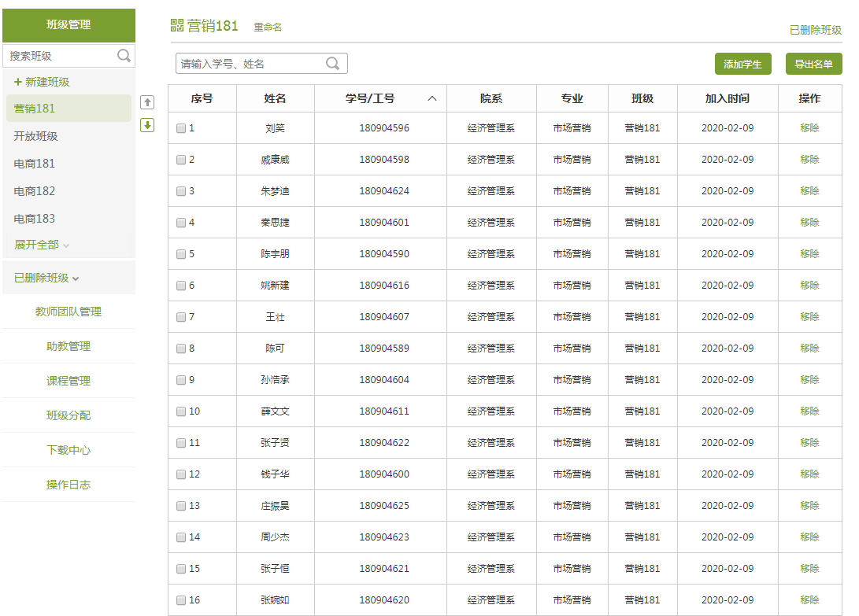
Task: Move class down with the down arrow icon
Action: pos(147,125)
